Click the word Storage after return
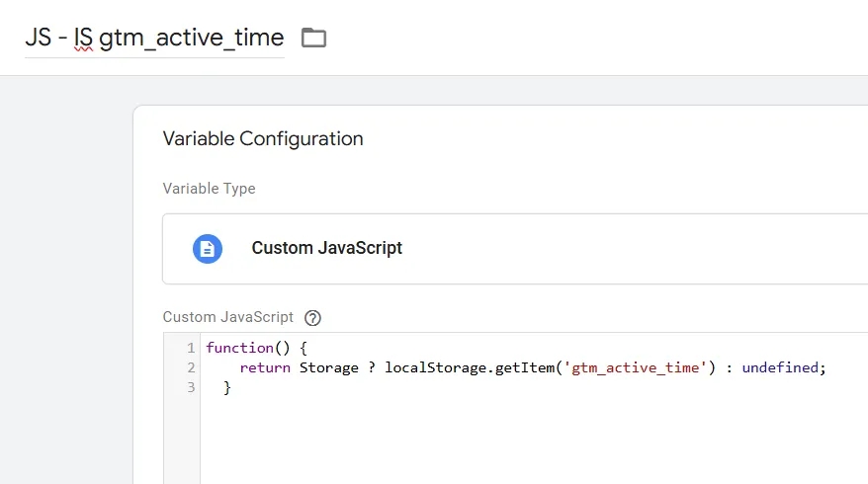The image size is (868, 484). [329, 367]
